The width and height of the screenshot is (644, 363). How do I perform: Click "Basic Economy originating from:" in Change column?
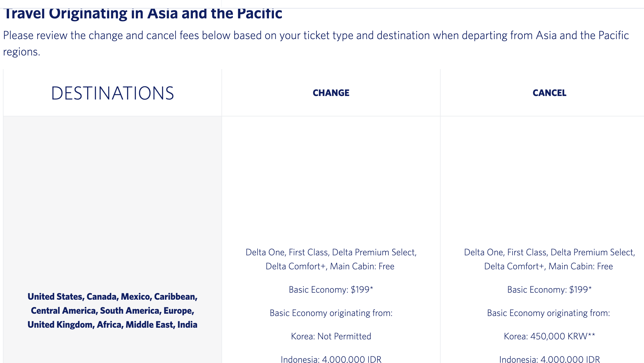point(331,313)
